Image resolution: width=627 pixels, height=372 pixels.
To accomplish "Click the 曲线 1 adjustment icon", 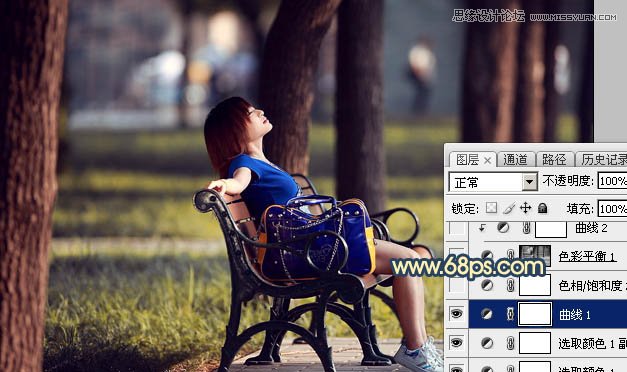I will click(487, 314).
